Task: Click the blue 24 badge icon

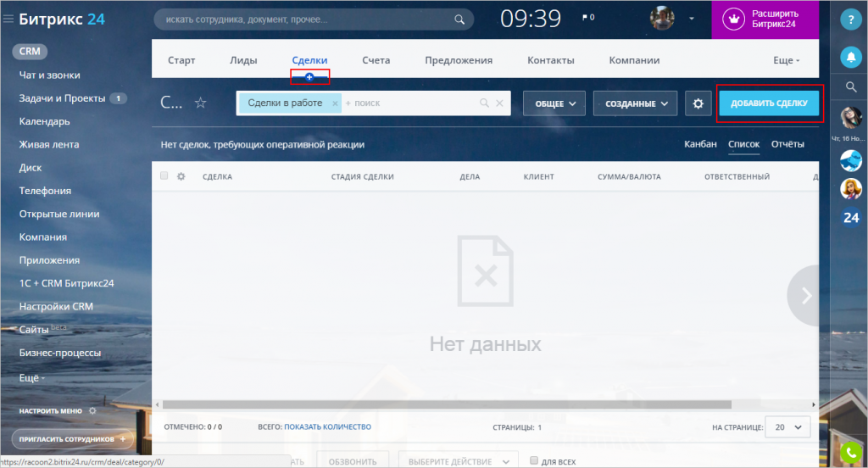Action: 851,217
